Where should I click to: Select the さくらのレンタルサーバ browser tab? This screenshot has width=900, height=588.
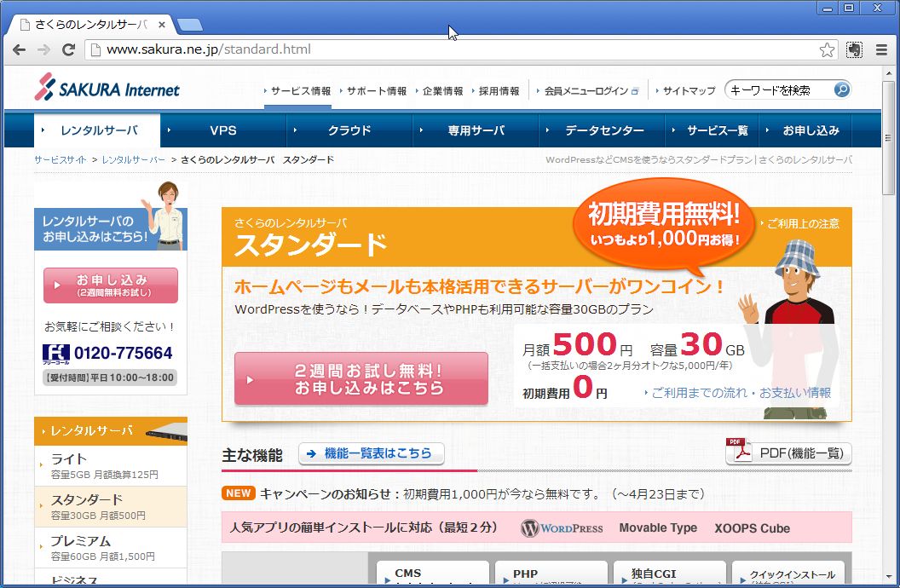92,25
